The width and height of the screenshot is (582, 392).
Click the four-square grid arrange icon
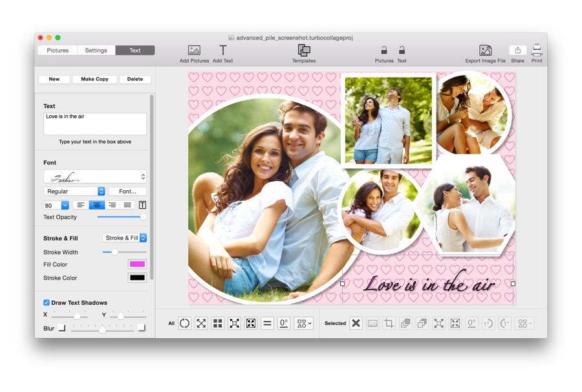click(218, 323)
